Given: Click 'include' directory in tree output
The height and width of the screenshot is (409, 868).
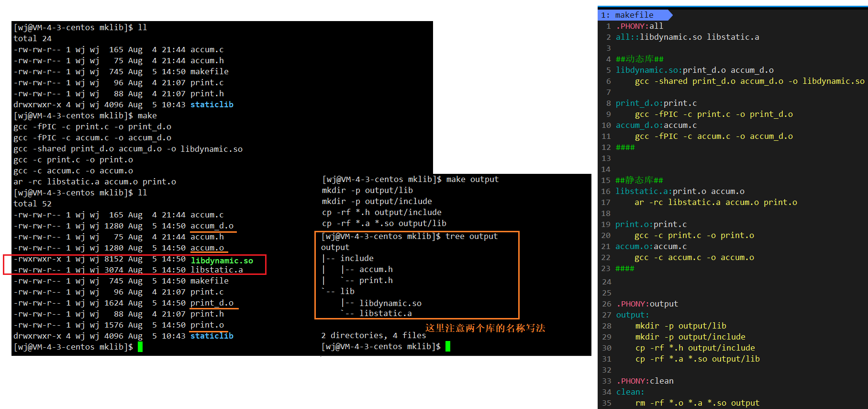Looking at the screenshot, I should point(357,258).
